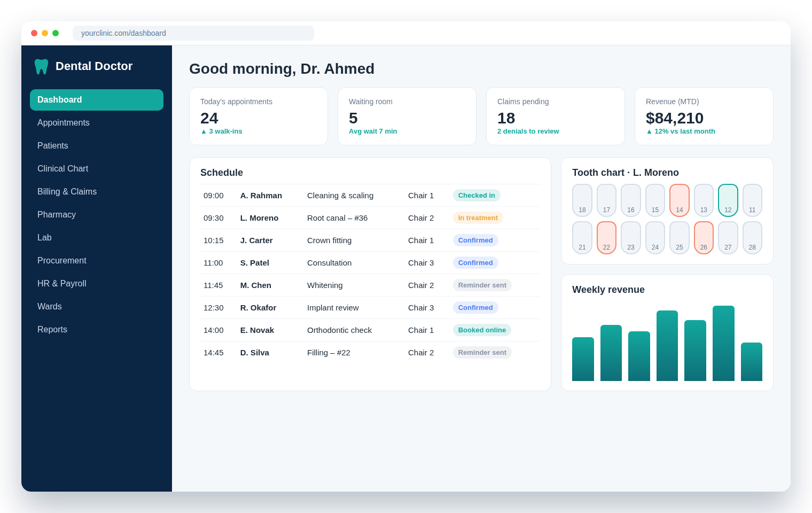The height and width of the screenshot is (513, 812).
Task: Open Today's appointments card
Action: point(259,116)
